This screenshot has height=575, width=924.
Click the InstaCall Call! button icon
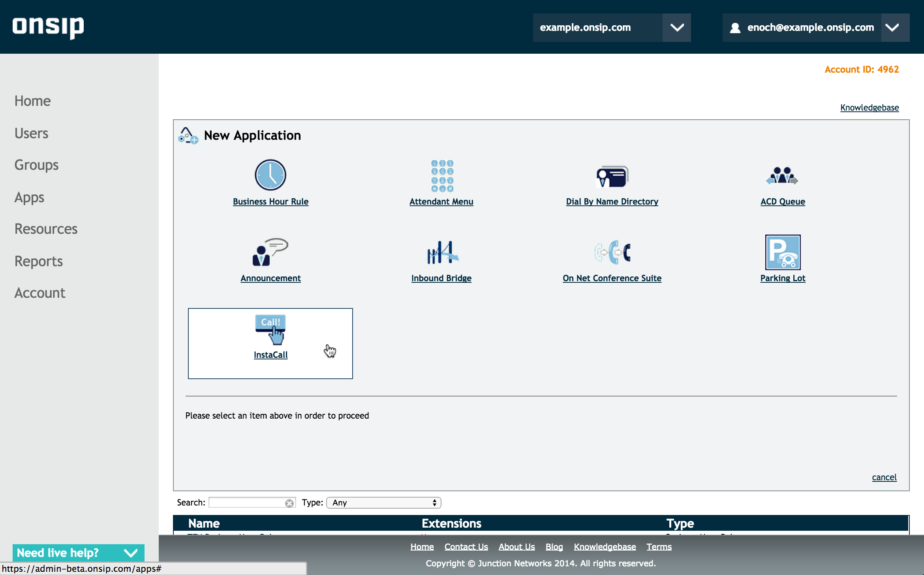point(270,329)
